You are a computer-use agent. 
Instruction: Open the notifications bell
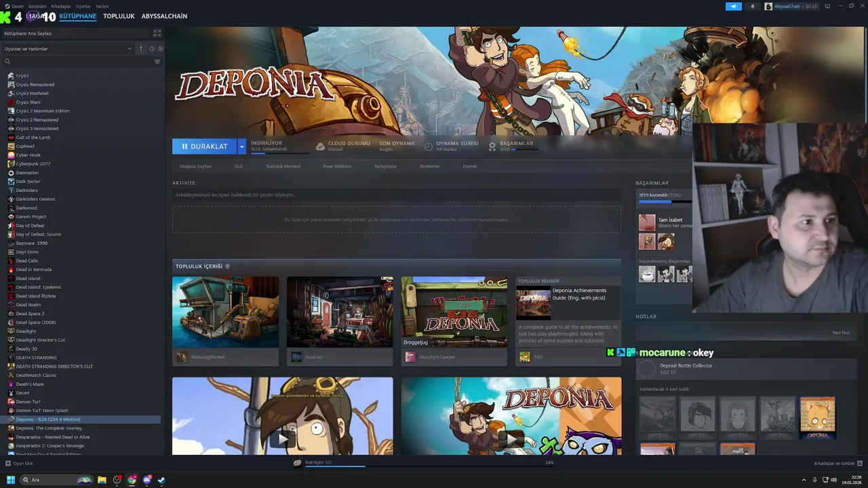[752, 6]
